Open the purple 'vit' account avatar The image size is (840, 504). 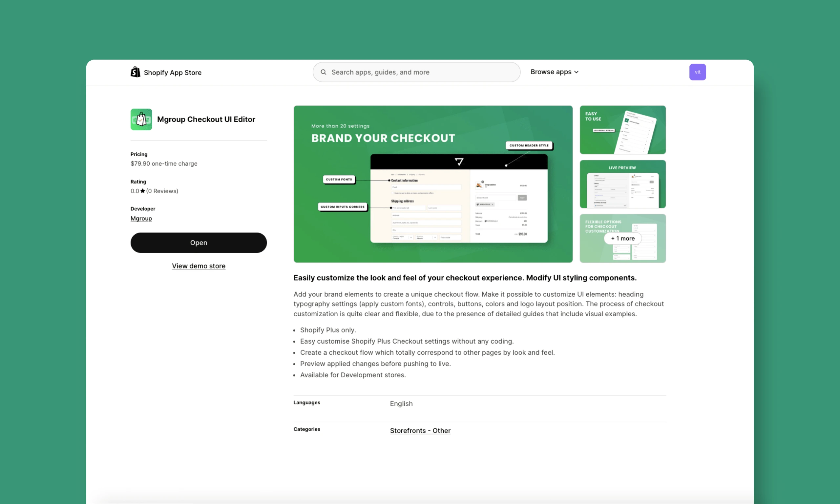click(697, 72)
